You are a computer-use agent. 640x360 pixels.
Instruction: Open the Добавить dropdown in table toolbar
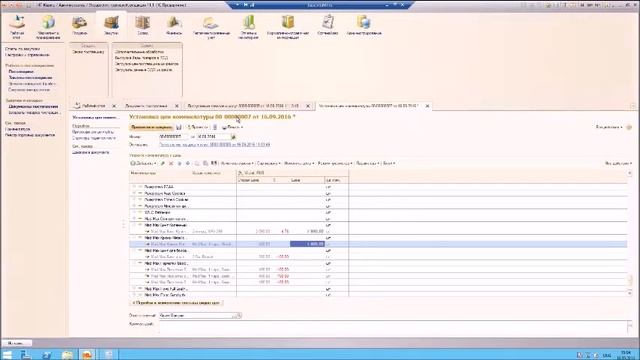[x=143, y=163]
